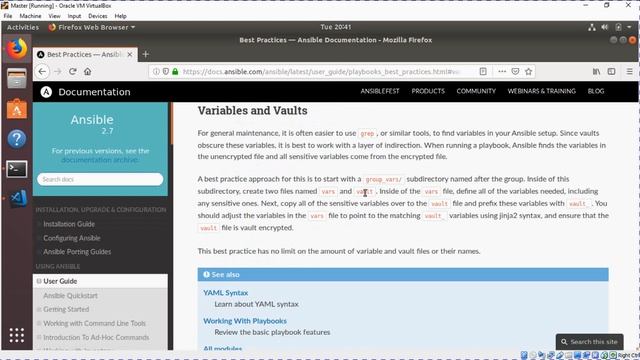Screen dimensions: 640x360
Task: Go back to the previous page
Action: click(x=42, y=71)
